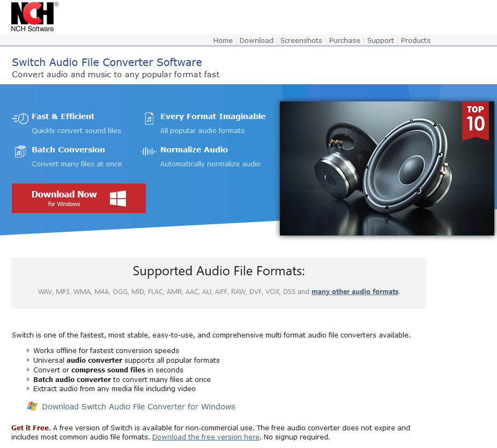Screen dimensions: 497x448
Task: Click the colorful Windows flag icon
Action: point(32,406)
